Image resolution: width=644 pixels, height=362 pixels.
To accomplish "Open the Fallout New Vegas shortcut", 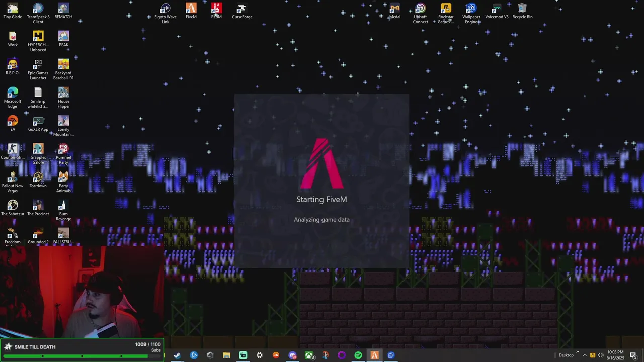I will coord(13,182).
